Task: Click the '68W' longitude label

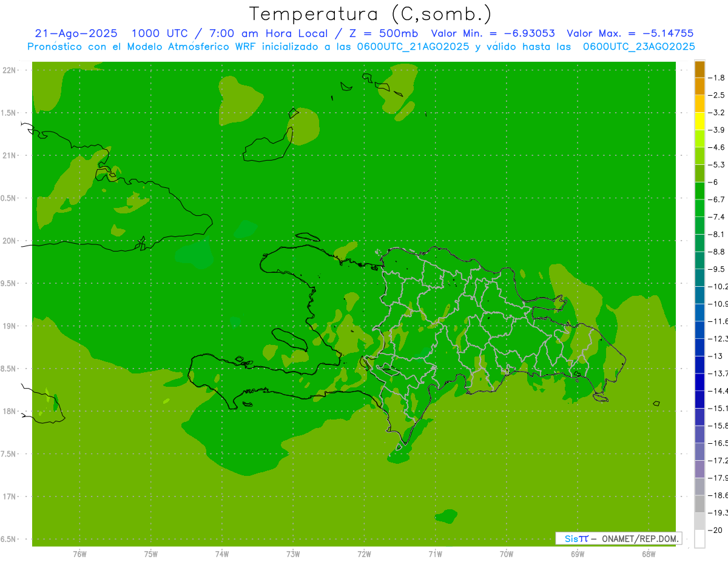Action: (x=648, y=554)
